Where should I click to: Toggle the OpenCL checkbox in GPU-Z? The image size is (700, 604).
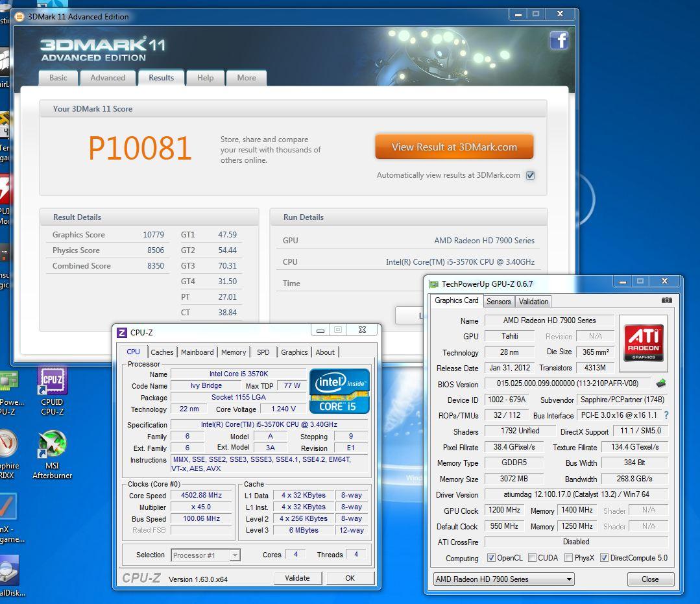tap(491, 557)
